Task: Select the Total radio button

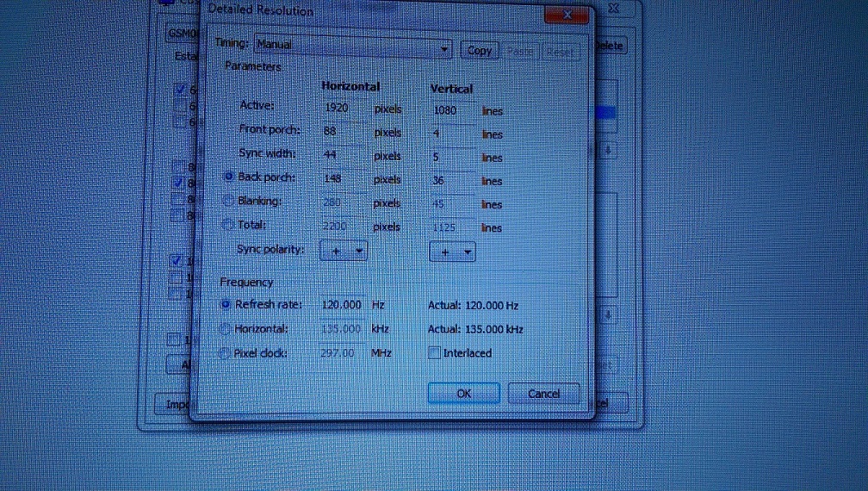Action: [228, 225]
